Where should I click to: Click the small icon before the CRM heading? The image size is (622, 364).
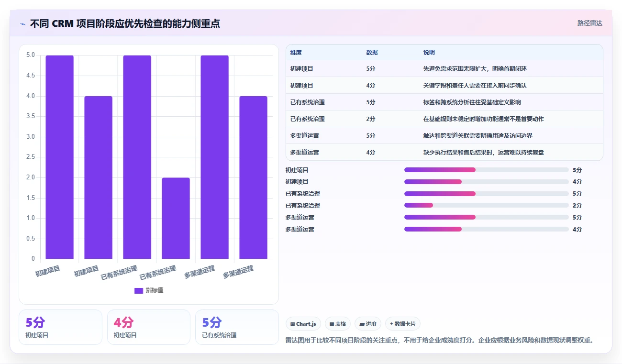[x=22, y=23]
